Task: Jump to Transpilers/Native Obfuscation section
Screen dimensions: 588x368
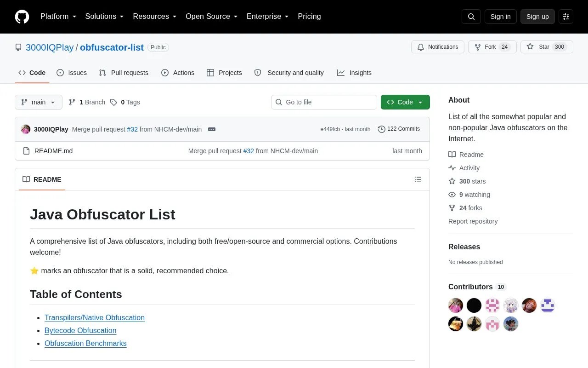Action: point(95,317)
